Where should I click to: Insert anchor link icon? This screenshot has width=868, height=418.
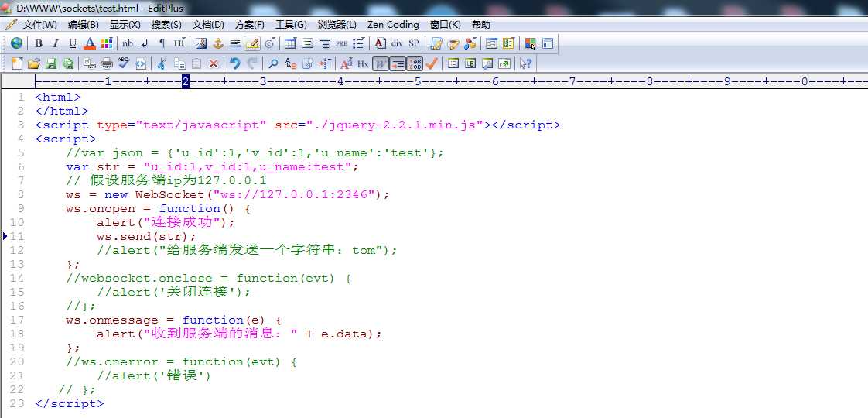click(218, 44)
